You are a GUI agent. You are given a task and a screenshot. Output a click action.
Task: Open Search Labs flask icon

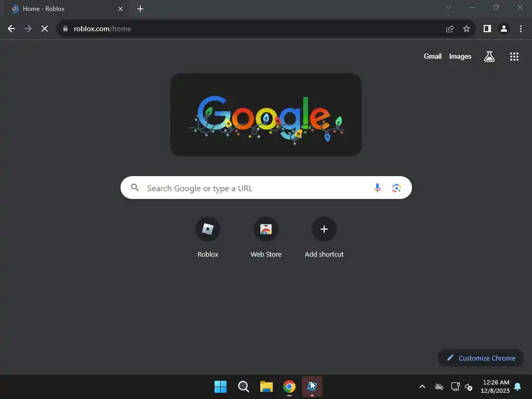pyautogui.click(x=489, y=57)
